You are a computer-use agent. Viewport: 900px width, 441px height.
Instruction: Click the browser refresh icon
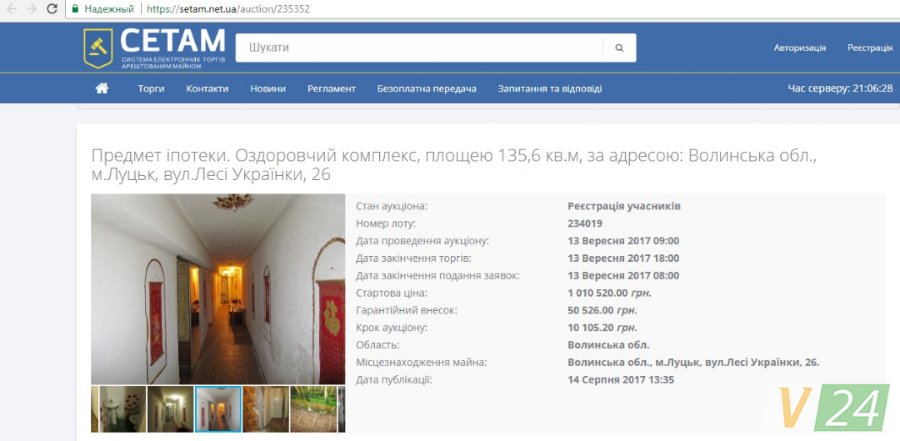coord(51,8)
